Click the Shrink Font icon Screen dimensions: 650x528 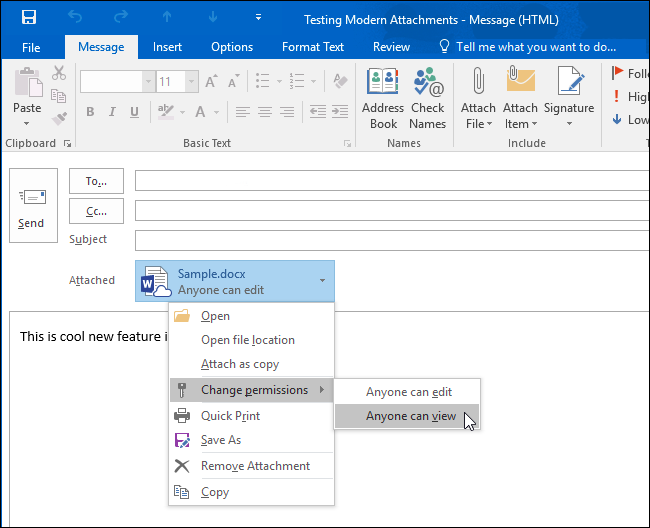233,81
